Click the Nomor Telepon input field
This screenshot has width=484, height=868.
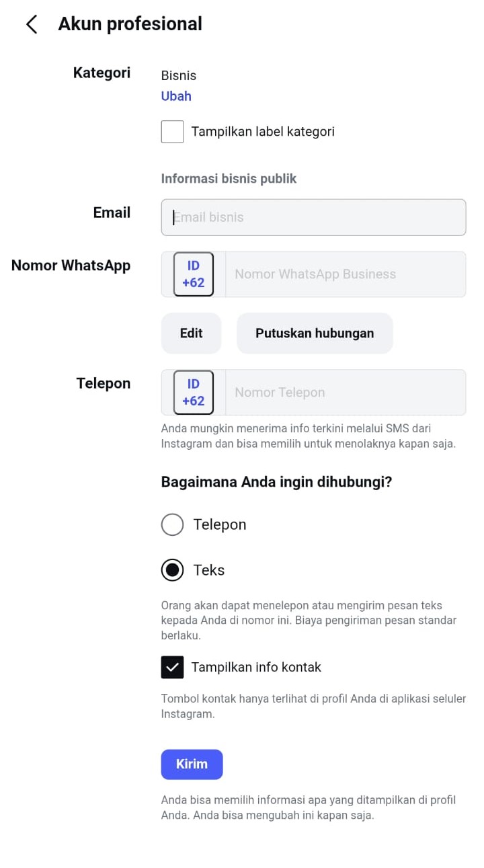pos(346,393)
